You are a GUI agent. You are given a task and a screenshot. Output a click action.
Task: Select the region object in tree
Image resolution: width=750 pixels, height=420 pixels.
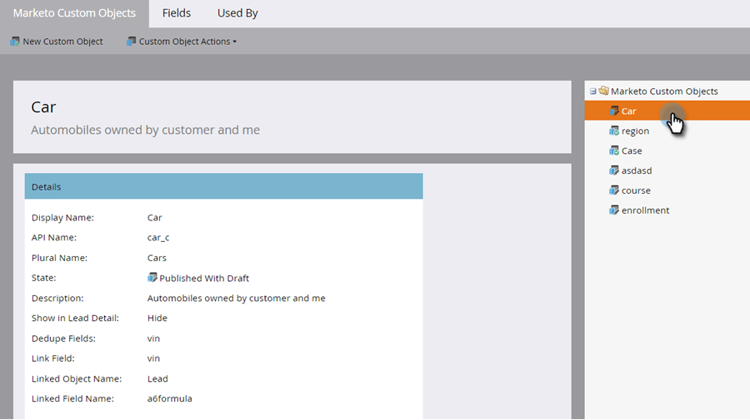[x=635, y=131]
